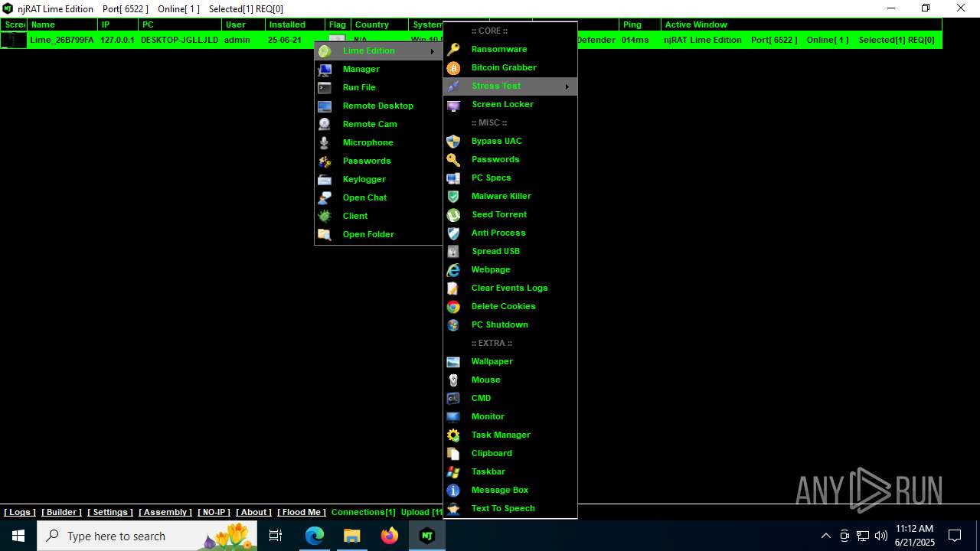This screenshot has width=980, height=551.
Task: Open the Logs link
Action: [x=20, y=512]
